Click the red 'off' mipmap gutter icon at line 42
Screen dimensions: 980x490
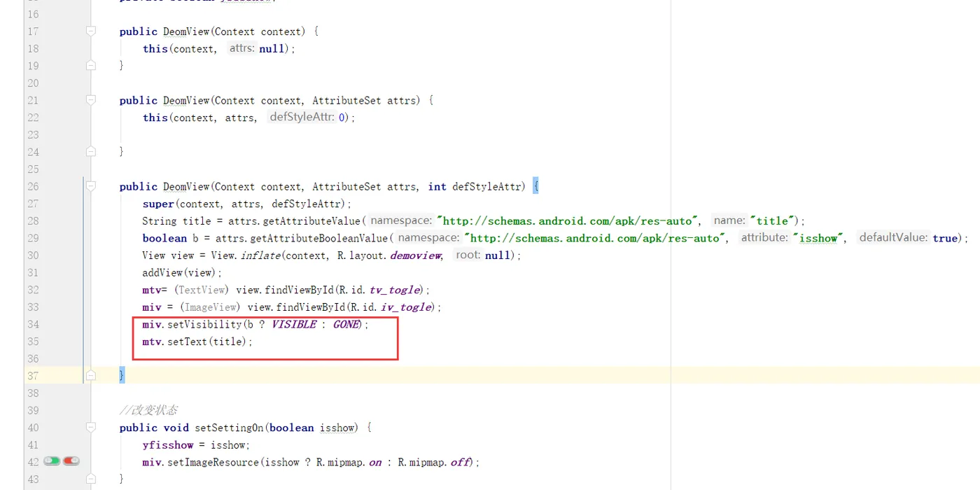(x=71, y=461)
